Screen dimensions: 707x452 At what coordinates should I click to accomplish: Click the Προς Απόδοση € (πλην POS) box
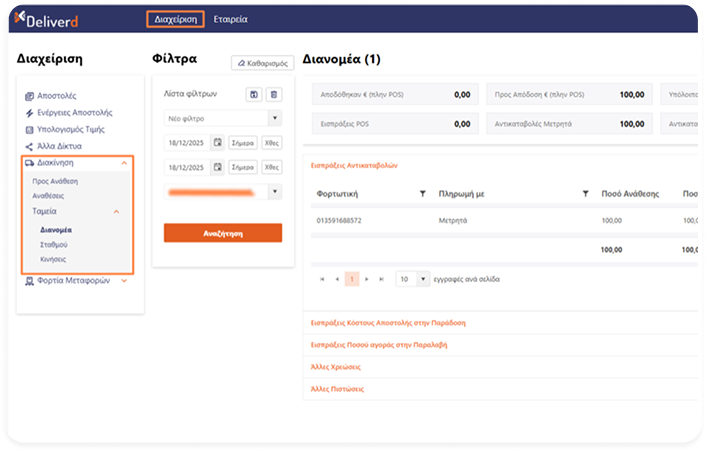(569, 95)
